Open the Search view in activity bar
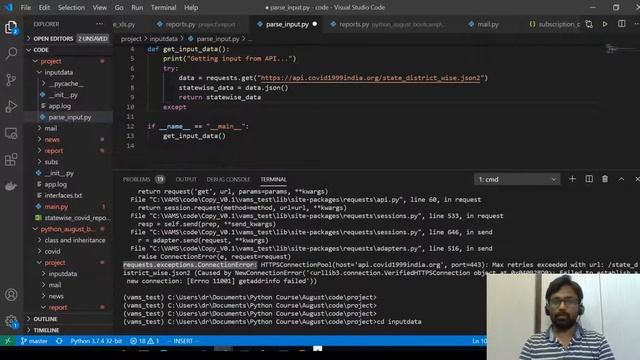The width and height of the screenshot is (640, 360). [11, 53]
